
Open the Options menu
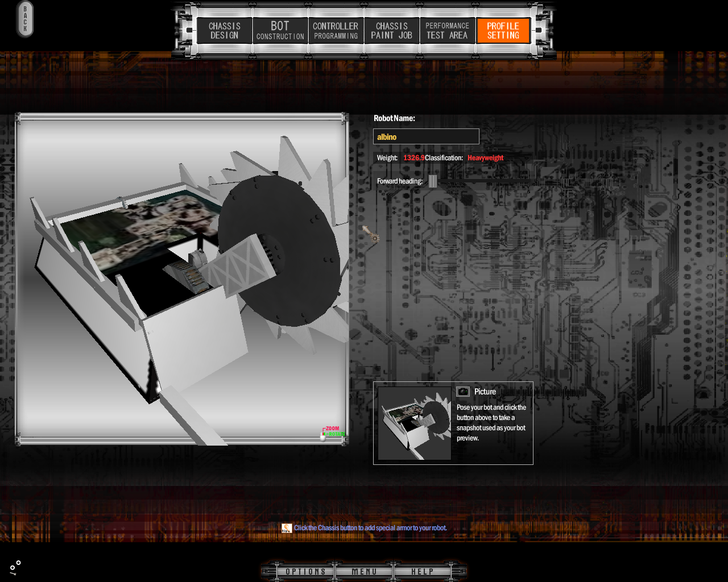(x=305, y=571)
